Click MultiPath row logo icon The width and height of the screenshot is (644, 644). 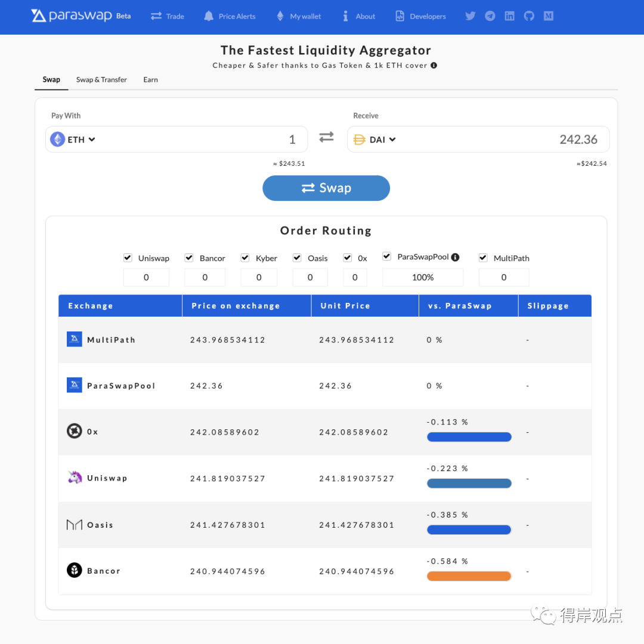pos(75,339)
